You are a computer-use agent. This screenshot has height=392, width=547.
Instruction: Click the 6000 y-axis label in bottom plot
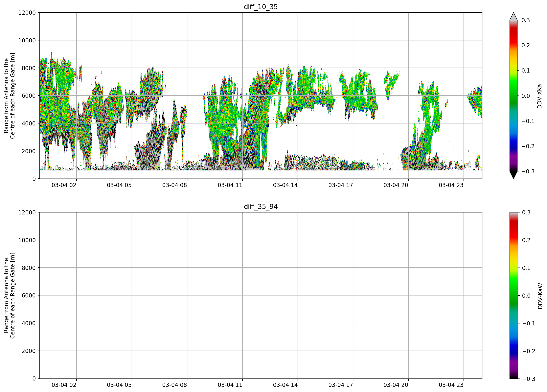(x=29, y=295)
